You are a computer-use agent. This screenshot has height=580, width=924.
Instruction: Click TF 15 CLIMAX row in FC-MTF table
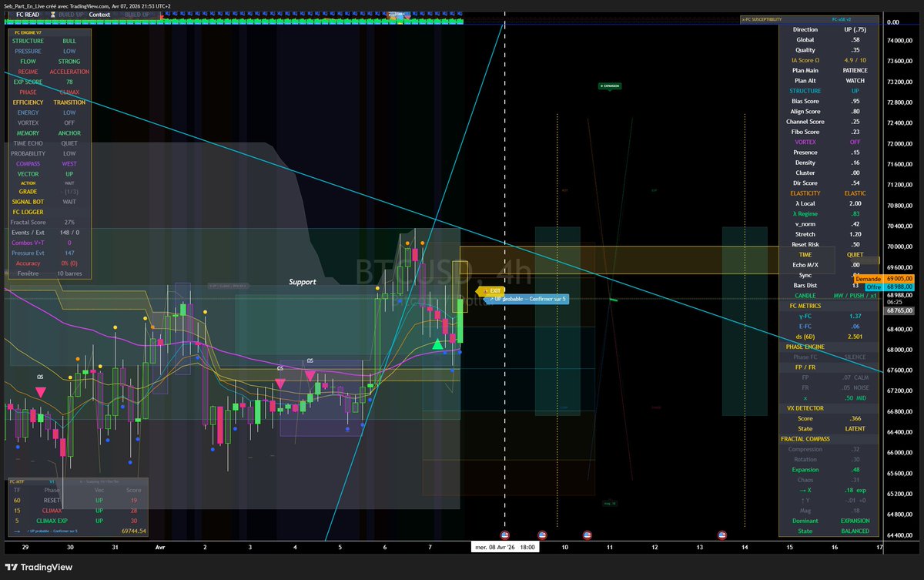pyautogui.click(x=78, y=511)
